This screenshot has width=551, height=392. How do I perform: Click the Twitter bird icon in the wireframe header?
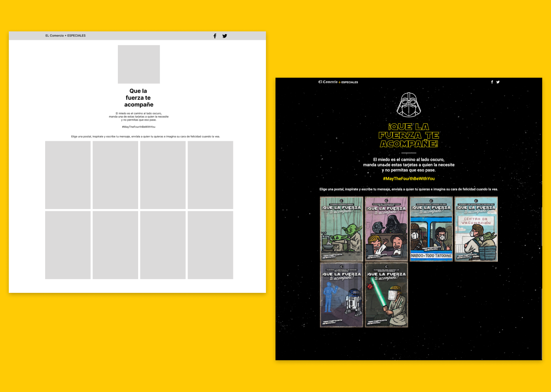pyautogui.click(x=225, y=36)
